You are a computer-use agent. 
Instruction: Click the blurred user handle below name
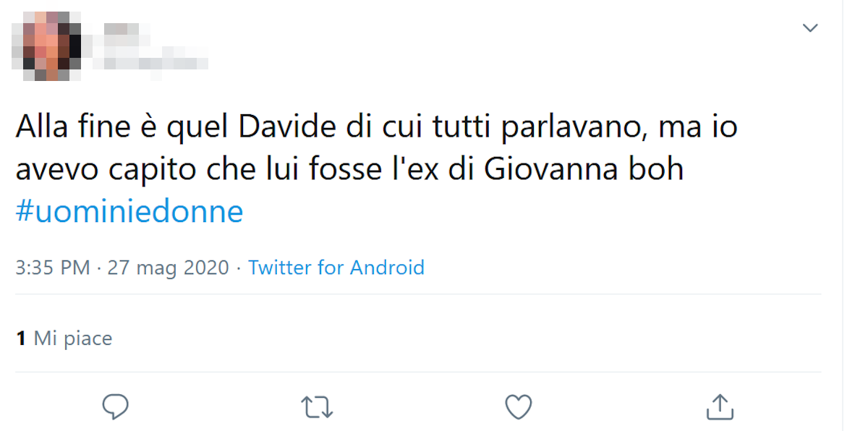pos(156,59)
